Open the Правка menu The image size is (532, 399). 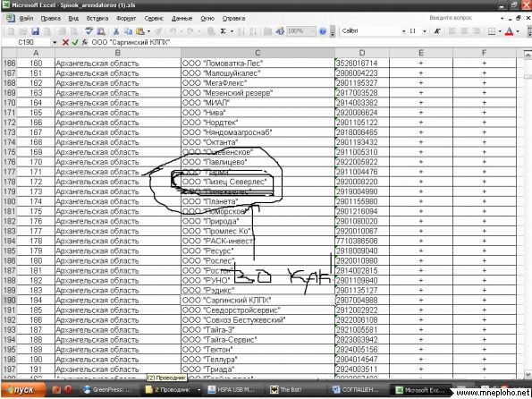pyautogui.click(x=51, y=19)
